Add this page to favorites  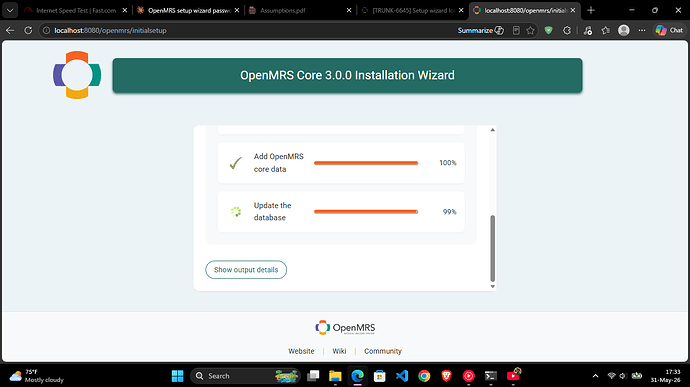pyautogui.click(x=530, y=30)
